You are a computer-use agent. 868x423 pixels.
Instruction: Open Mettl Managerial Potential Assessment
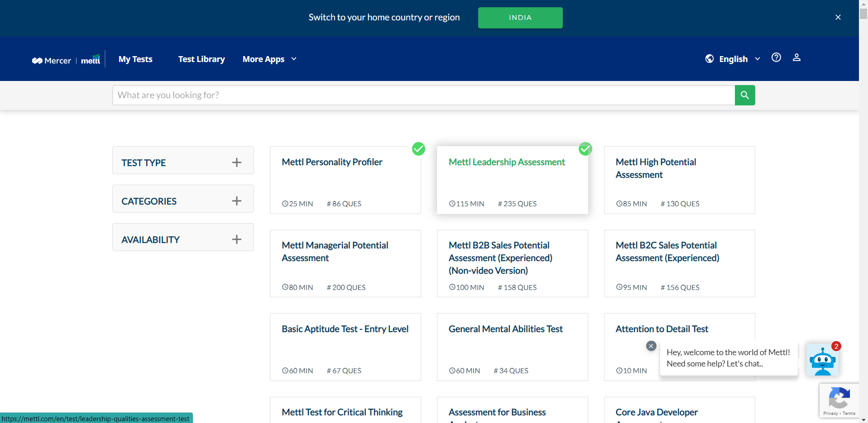click(335, 252)
